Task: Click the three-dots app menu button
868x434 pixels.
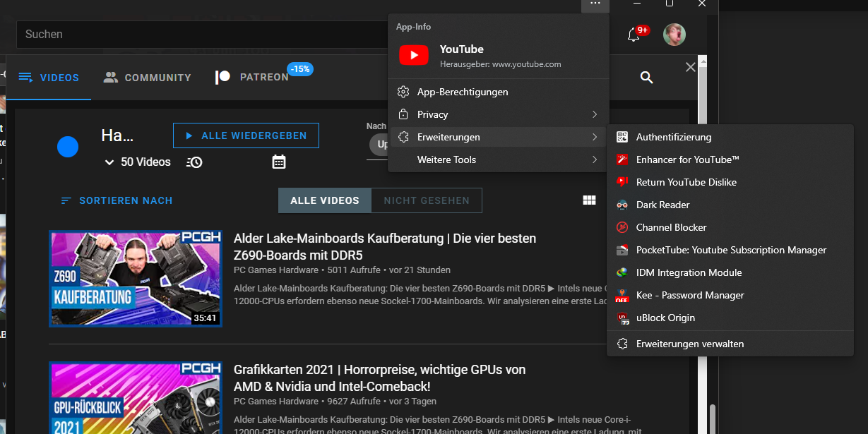Action: click(x=595, y=4)
